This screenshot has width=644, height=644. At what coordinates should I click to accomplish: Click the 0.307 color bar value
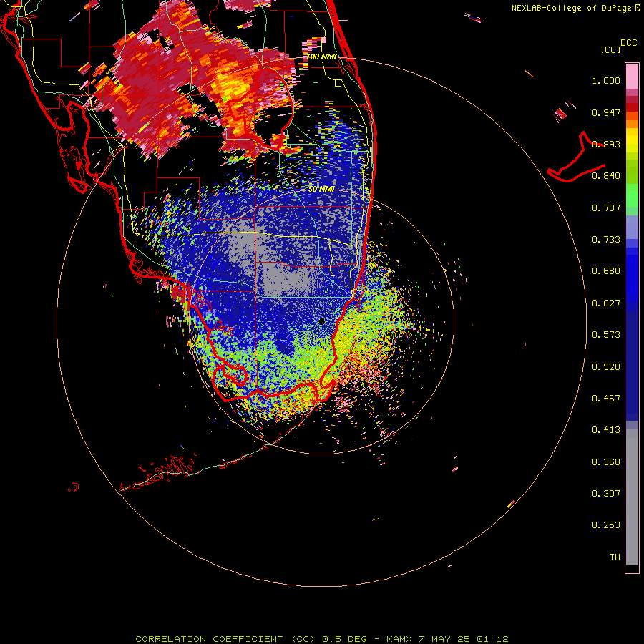pyautogui.click(x=606, y=494)
